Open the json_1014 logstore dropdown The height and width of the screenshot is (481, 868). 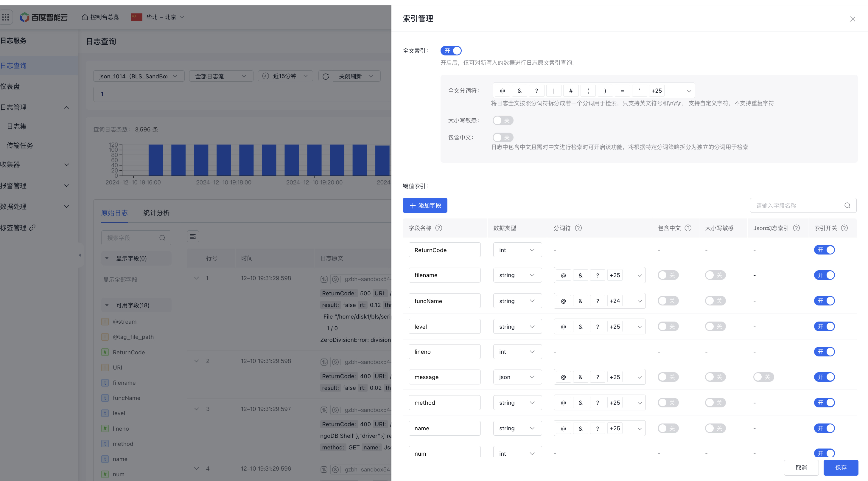point(139,77)
